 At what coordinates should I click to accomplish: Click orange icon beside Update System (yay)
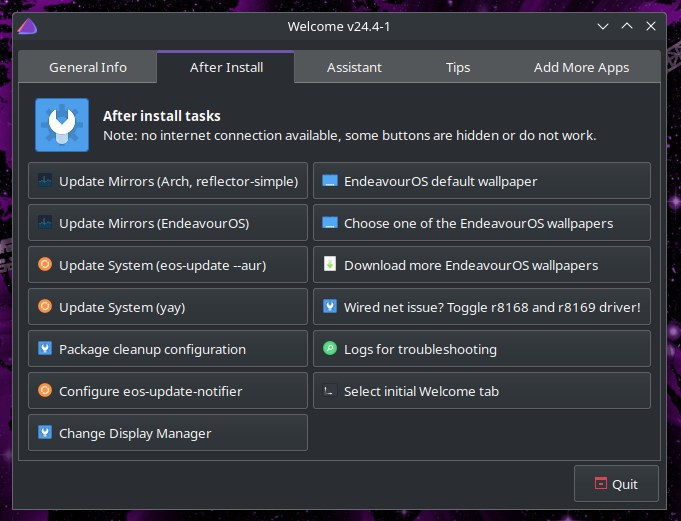tap(45, 307)
